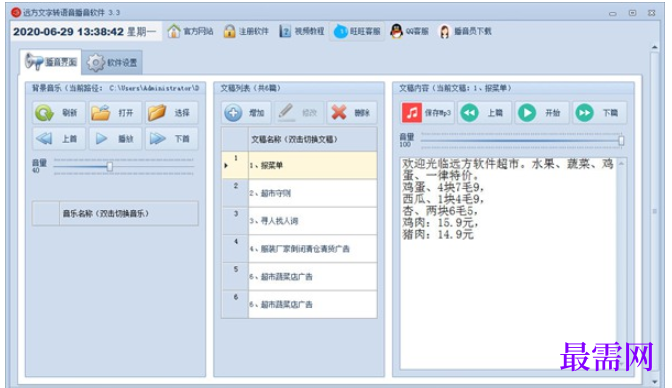Click the 修改 pencil button
This screenshot has width=672, height=388.
(x=299, y=113)
